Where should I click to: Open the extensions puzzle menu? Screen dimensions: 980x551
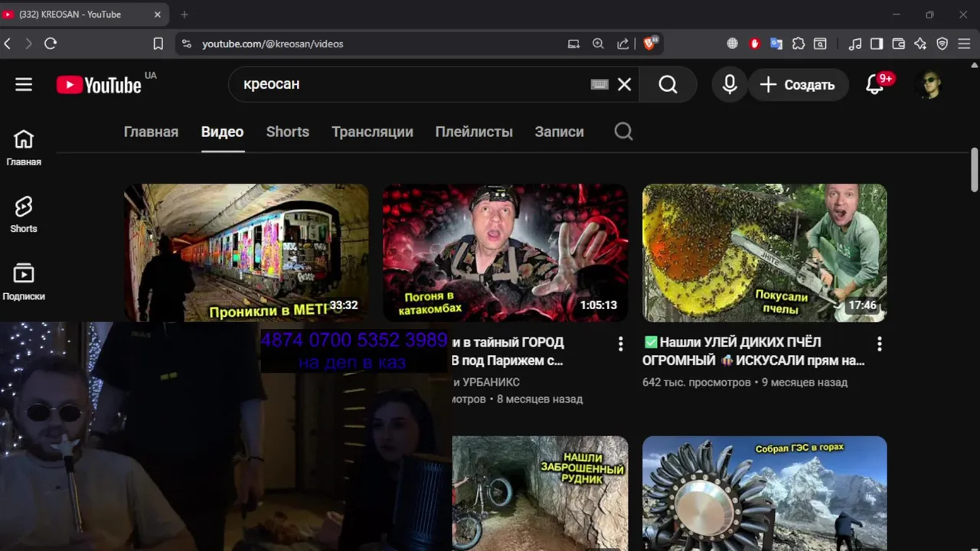click(x=799, y=44)
